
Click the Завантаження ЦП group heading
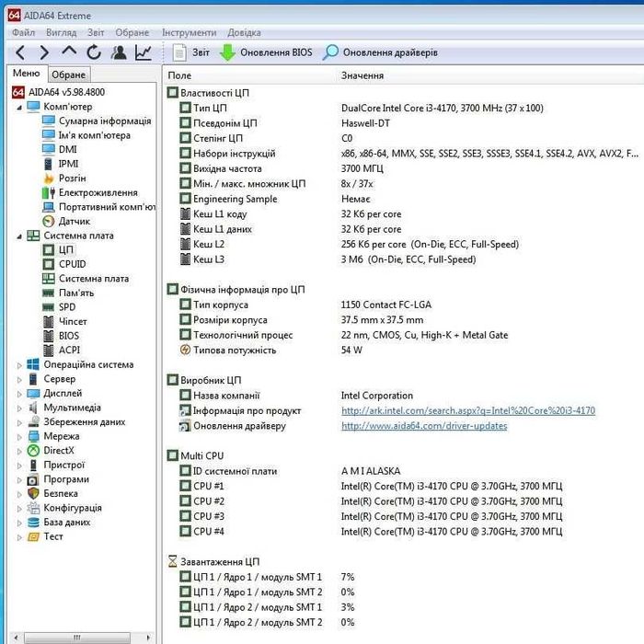220,561
